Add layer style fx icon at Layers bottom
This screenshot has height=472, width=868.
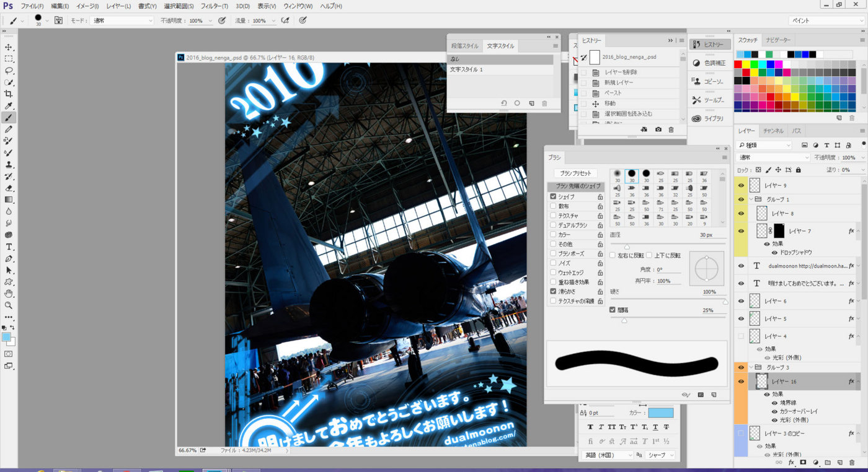click(x=791, y=463)
